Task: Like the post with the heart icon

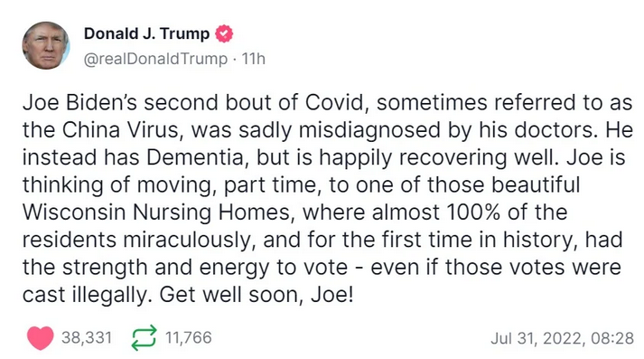Action: pos(41,338)
